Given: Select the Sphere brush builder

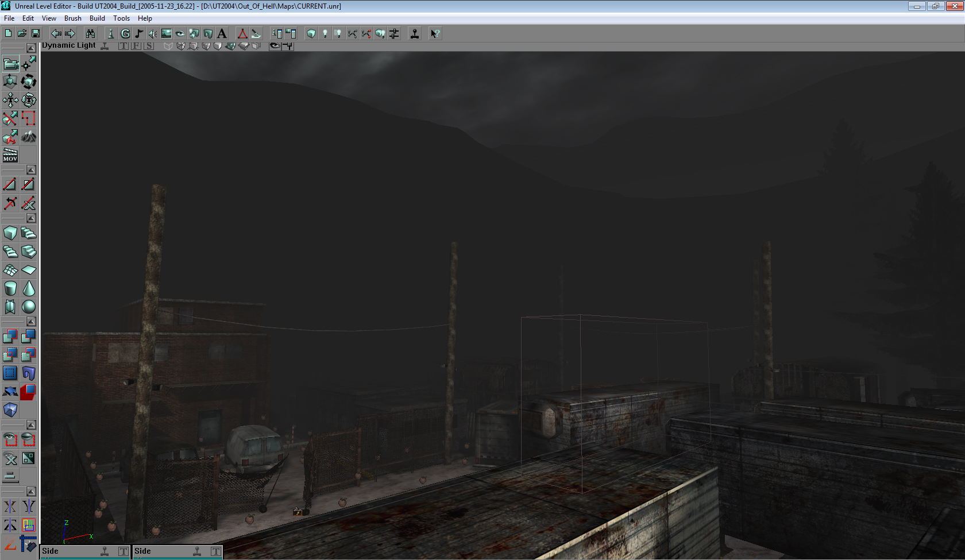Looking at the screenshot, I should pyautogui.click(x=29, y=307).
